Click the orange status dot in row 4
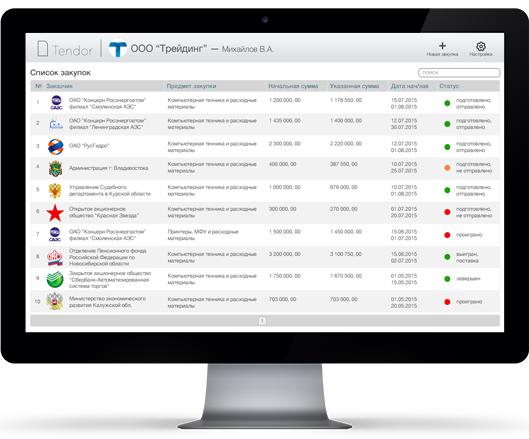 pos(447,168)
